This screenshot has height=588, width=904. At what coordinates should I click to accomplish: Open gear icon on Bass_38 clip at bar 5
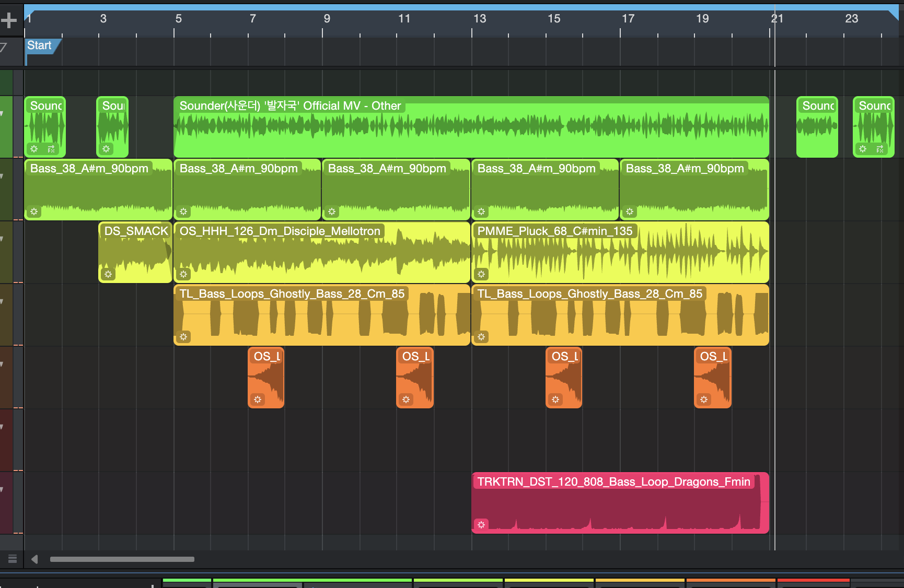183,211
